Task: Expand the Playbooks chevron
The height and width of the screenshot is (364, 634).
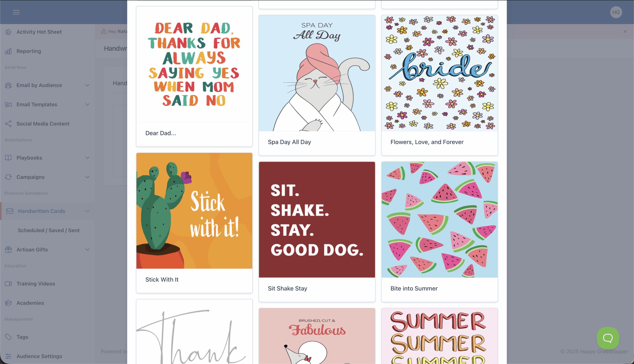Action: pos(87,158)
